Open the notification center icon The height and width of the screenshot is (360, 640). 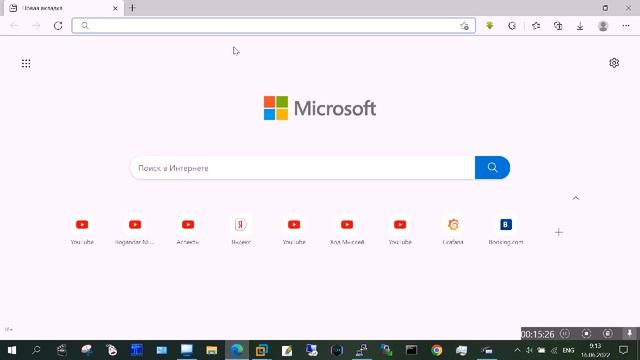(623, 350)
